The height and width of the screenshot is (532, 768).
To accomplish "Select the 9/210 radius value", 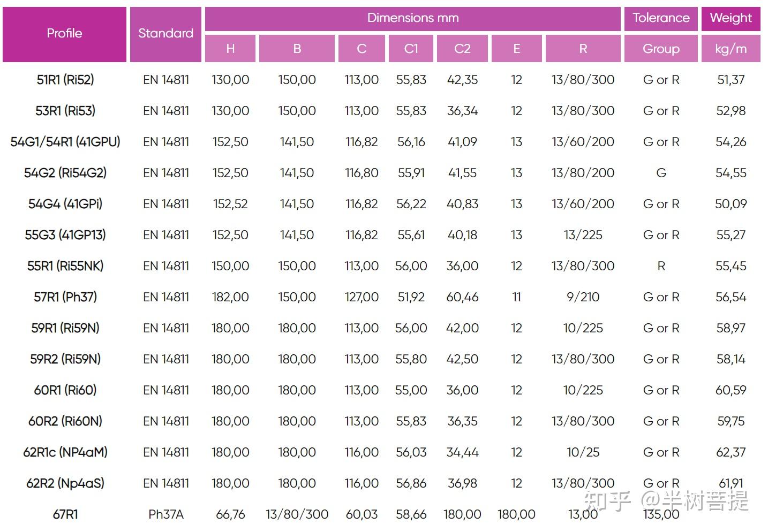I will coord(583,297).
